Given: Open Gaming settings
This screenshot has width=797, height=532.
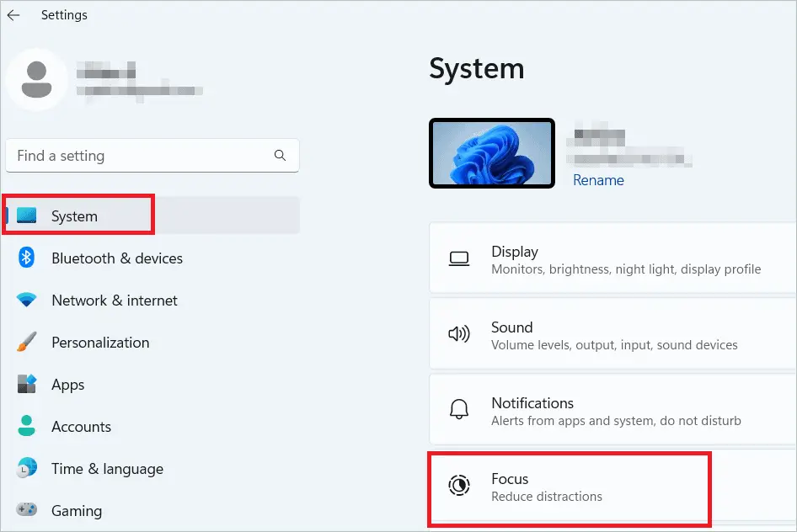Looking at the screenshot, I should [x=152, y=510].
